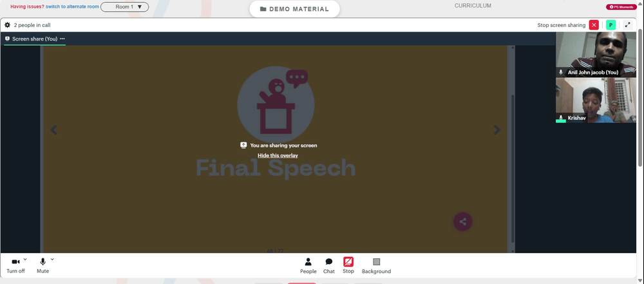Mute the microphone

click(43, 265)
